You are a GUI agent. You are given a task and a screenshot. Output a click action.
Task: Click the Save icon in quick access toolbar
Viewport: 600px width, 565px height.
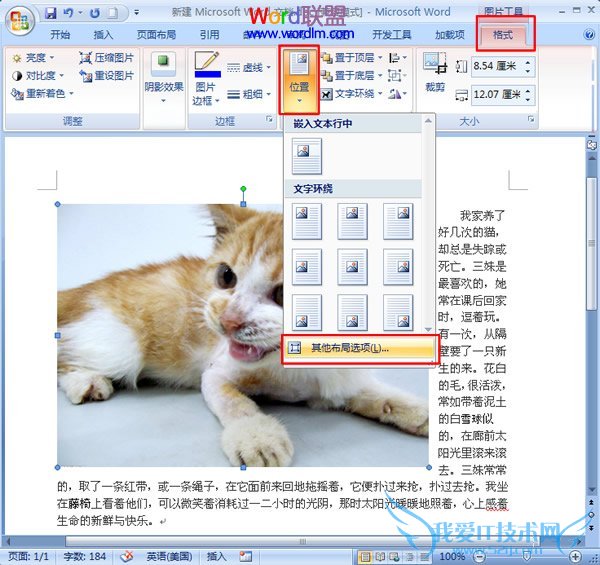tap(51, 13)
